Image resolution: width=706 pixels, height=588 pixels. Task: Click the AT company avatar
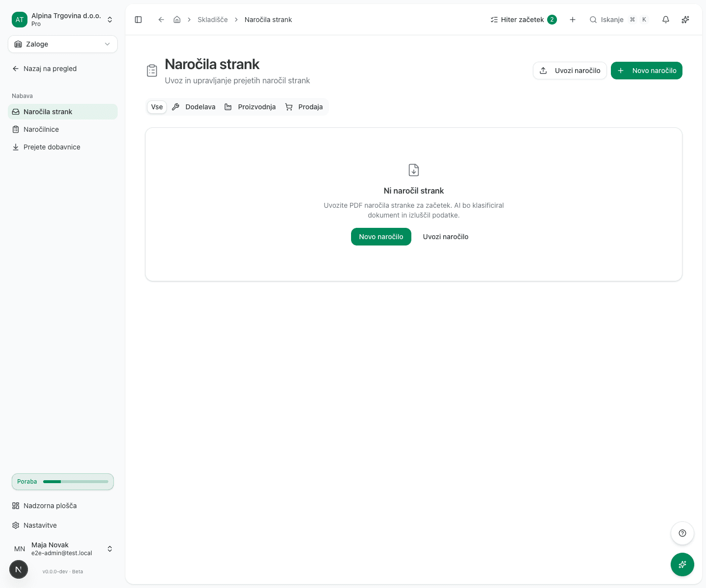pyautogui.click(x=20, y=20)
